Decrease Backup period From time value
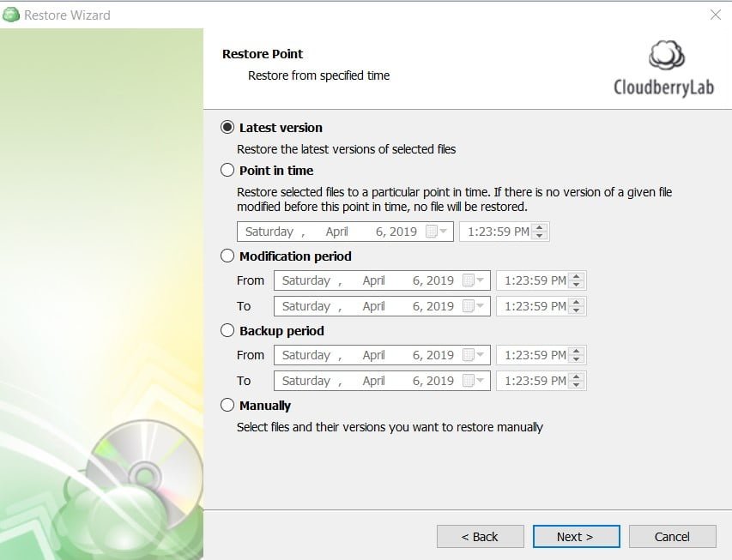This screenshot has height=560, width=732. tap(577, 359)
